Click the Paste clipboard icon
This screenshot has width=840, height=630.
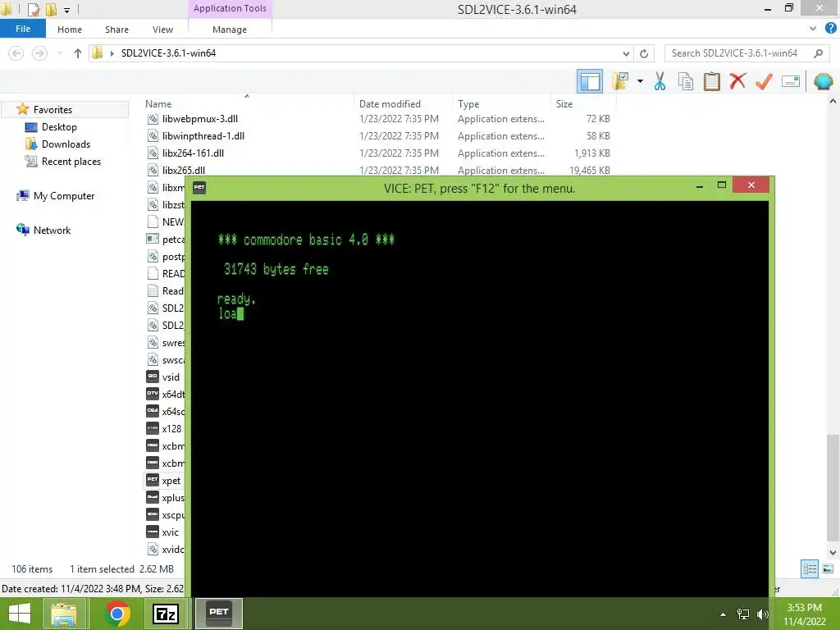[x=711, y=81]
